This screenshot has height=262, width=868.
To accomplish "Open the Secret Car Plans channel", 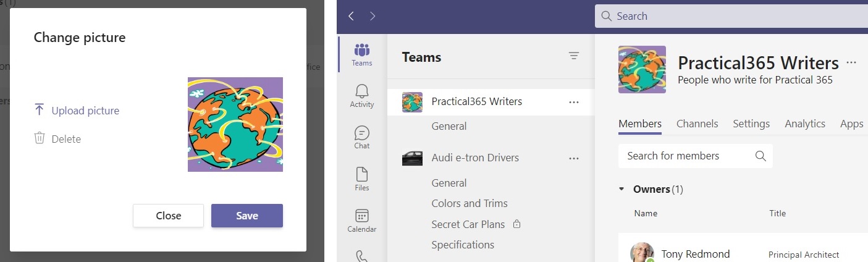I will pos(468,224).
